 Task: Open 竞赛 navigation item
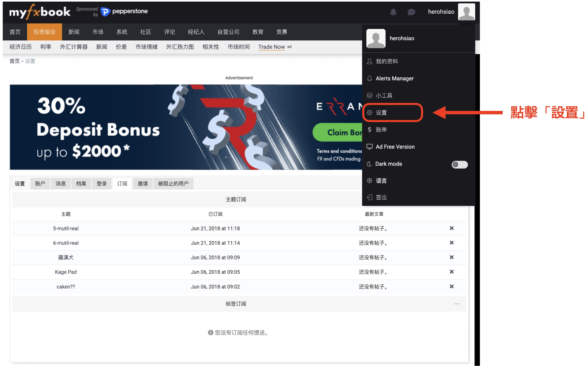click(282, 32)
